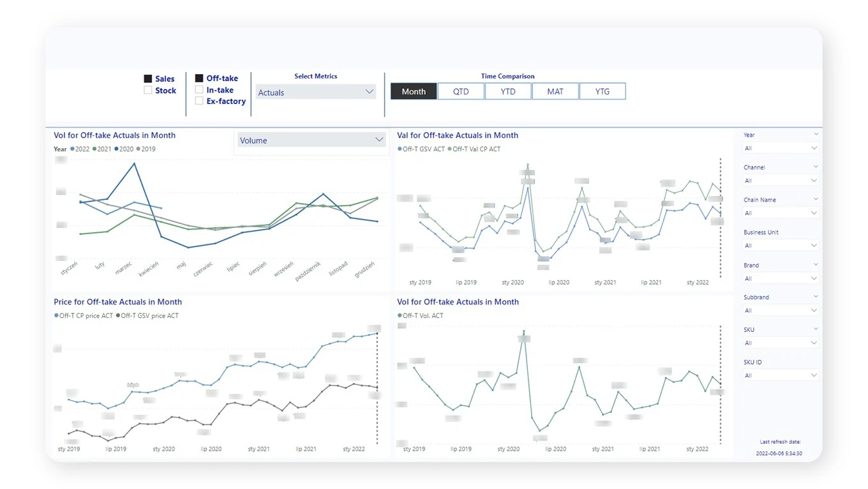Check the Stock checkbox

pyautogui.click(x=148, y=91)
